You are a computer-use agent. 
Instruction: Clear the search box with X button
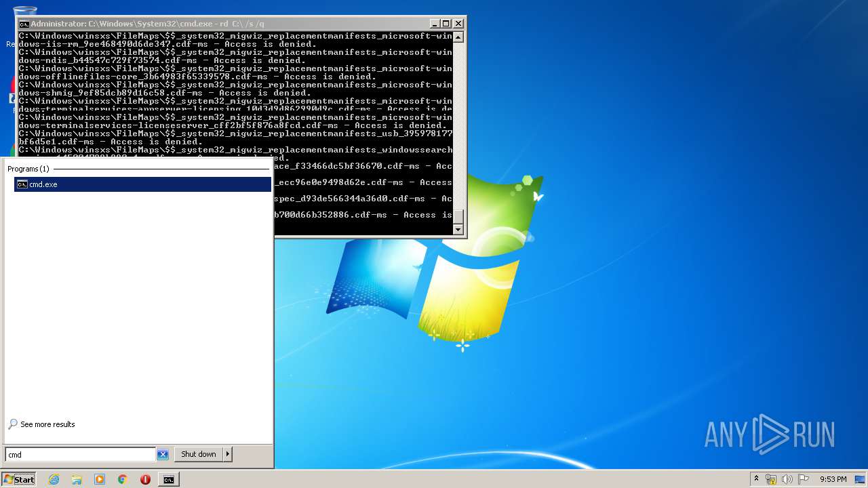[163, 455]
